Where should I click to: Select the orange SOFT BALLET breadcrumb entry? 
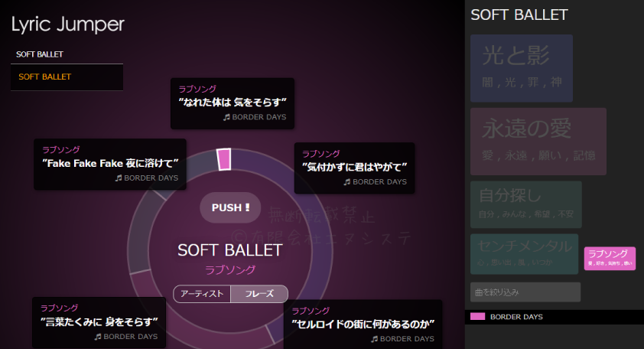pos(45,77)
